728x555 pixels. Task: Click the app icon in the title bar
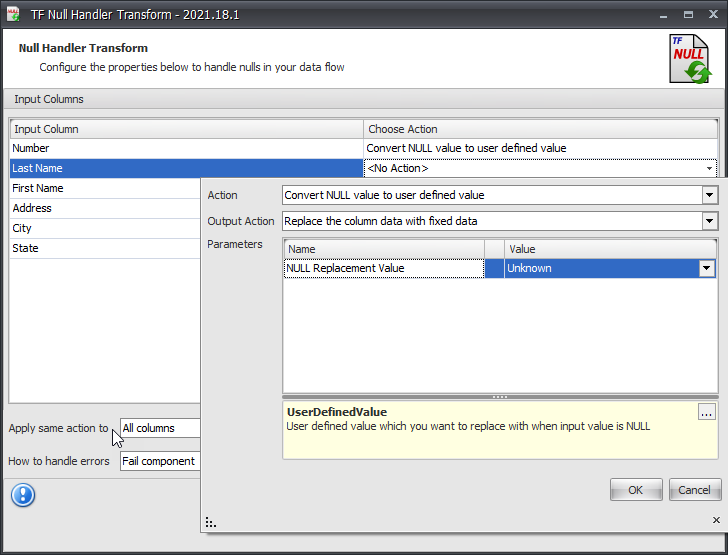point(14,16)
